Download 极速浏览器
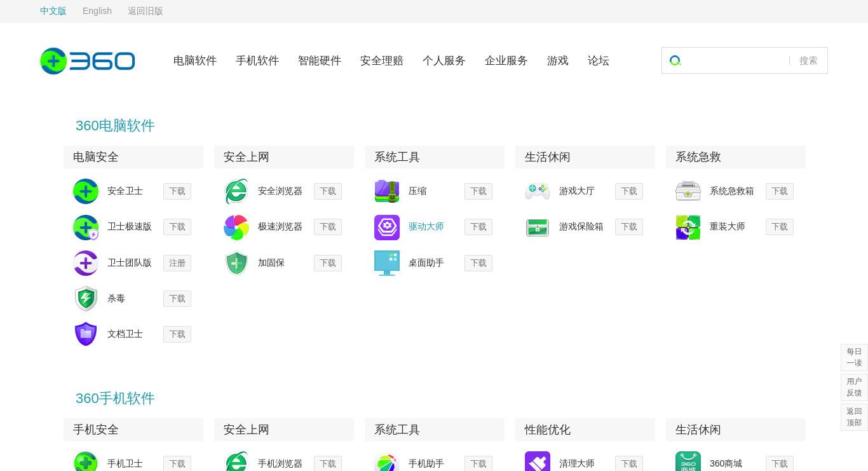The height and width of the screenshot is (471, 868). point(328,227)
